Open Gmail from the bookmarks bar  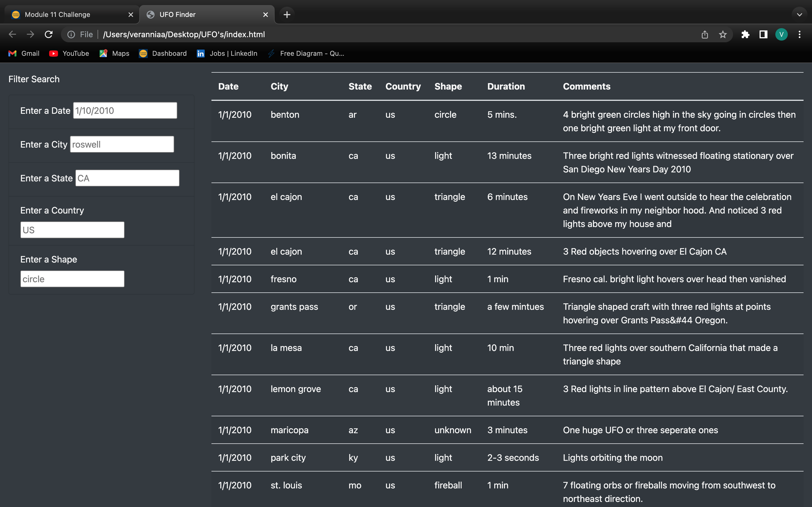coord(23,53)
